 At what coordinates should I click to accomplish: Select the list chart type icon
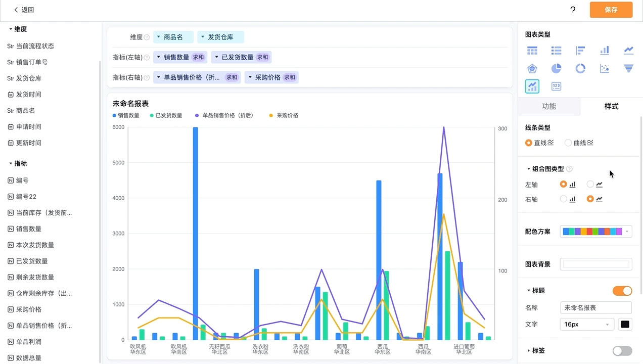(557, 51)
